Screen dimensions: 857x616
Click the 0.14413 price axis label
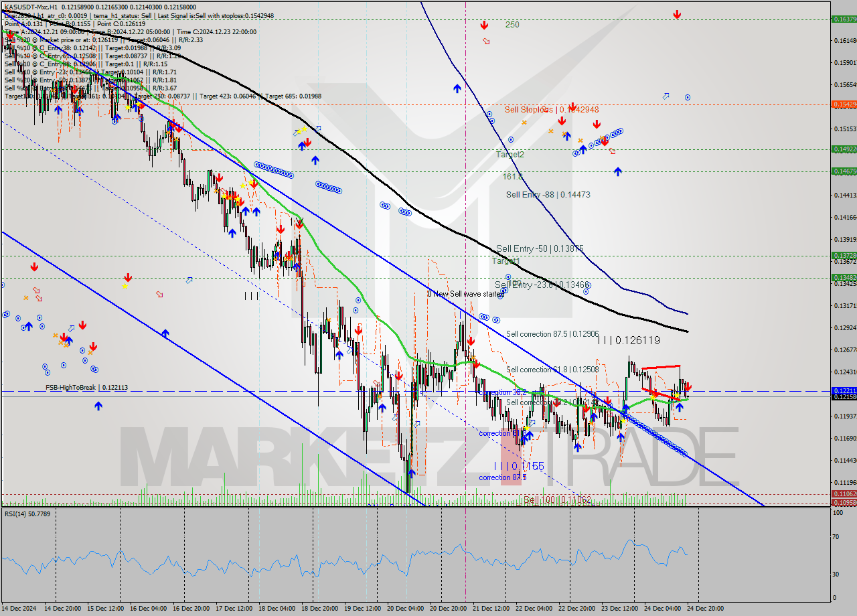click(x=845, y=195)
